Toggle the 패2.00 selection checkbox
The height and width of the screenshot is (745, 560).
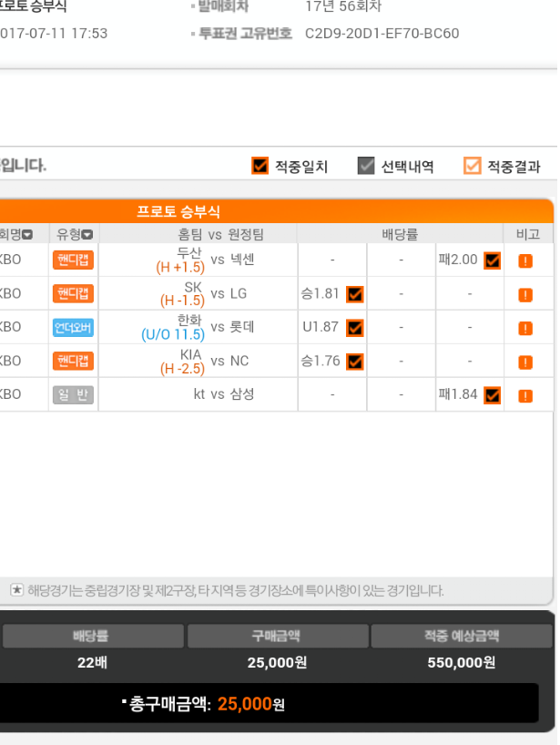492,260
